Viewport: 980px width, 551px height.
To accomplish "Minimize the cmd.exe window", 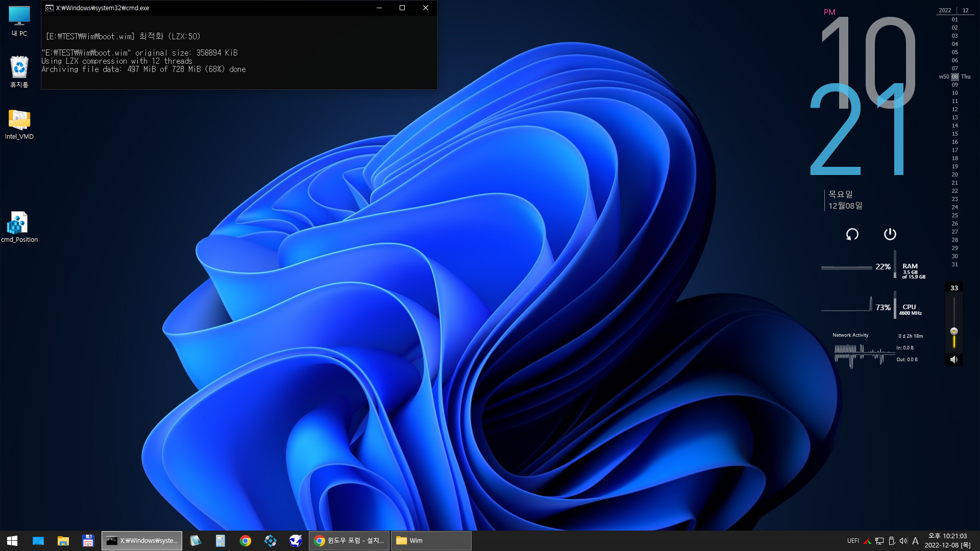I will [379, 8].
